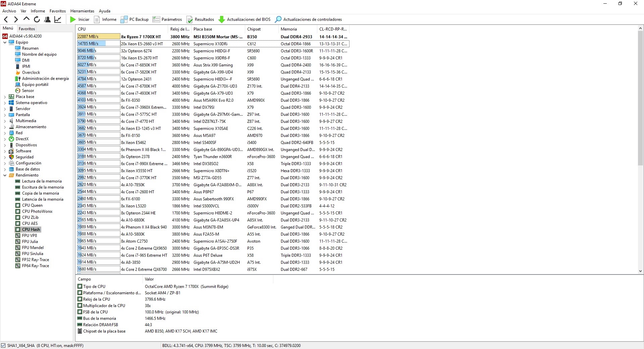Open PC Backup
Image resolution: width=644 pixels, height=349 pixels.
(x=135, y=19)
